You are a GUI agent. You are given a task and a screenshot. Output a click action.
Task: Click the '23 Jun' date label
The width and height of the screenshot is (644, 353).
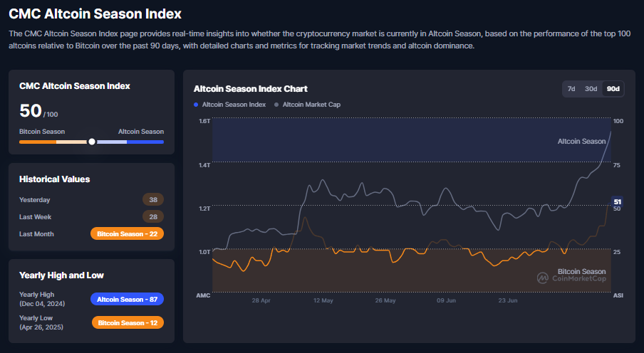pyautogui.click(x=508, y=300)
